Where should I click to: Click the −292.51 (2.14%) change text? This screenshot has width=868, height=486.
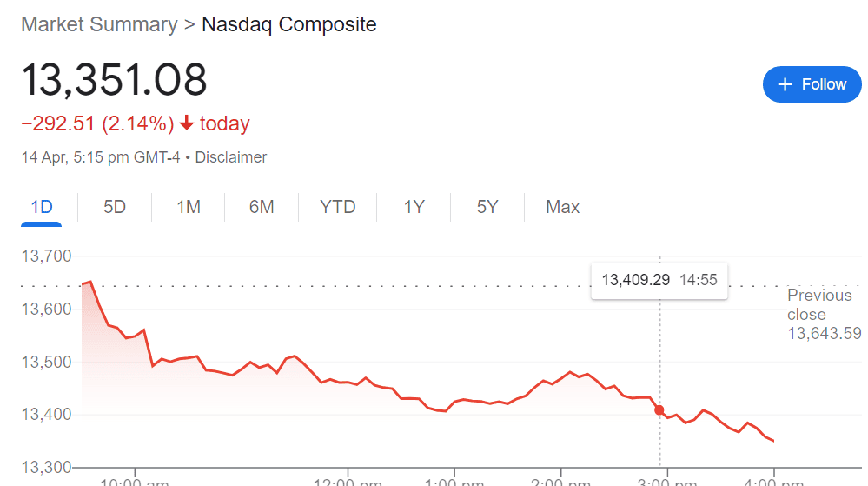[x=97, y=124]
